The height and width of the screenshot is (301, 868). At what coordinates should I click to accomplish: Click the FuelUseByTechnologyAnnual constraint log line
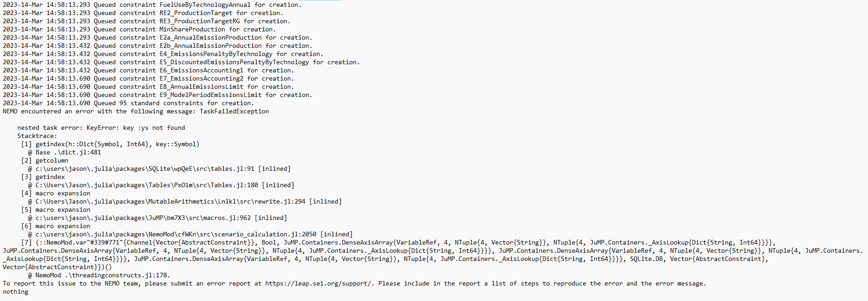tap(152, 5)
